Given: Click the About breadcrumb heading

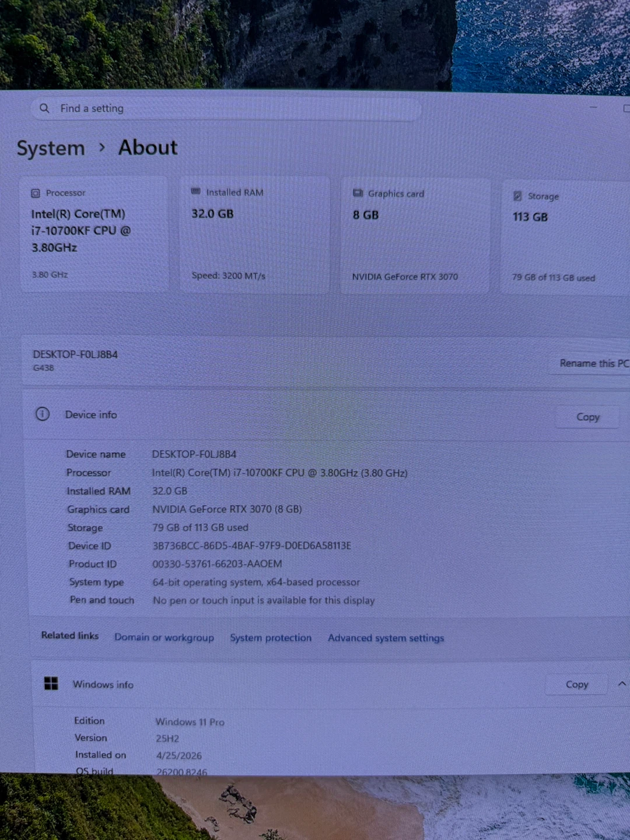Looking at the screenshot, I should (x=148, y=148).
